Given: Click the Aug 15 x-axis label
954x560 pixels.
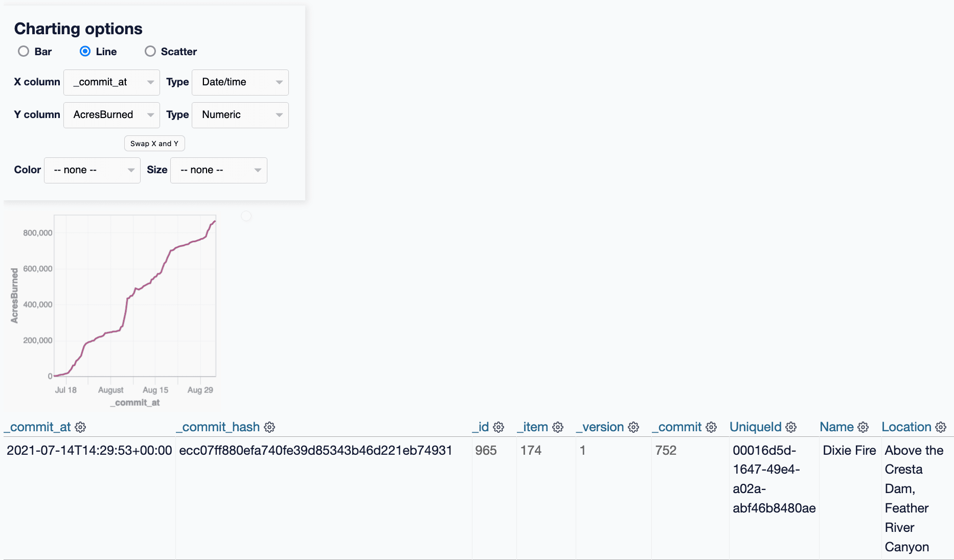Looking at the screenshot, I should pyautogui.click(x=155, y=390).
